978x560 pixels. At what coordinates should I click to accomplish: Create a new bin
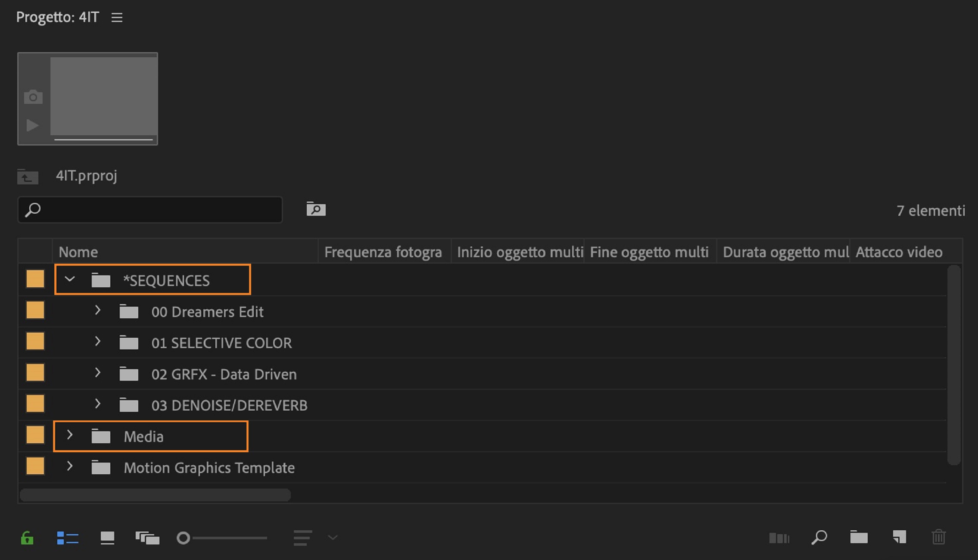click(x=859, y=537)
